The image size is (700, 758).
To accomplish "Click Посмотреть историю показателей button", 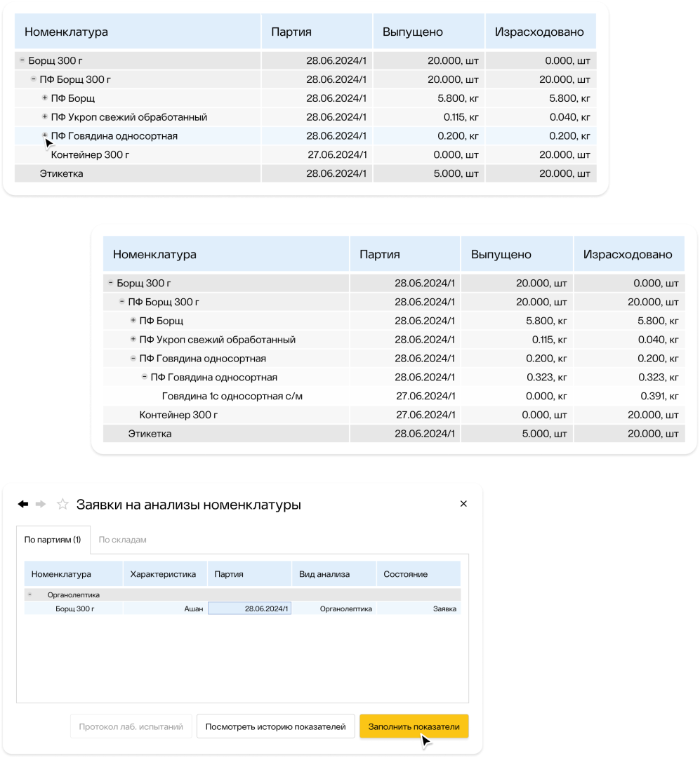I will tap(275, 726).
